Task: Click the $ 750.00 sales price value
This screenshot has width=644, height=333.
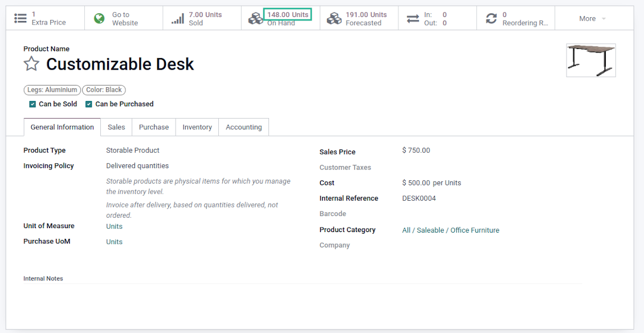Action: pyautogui.click(x=416, y=151)
